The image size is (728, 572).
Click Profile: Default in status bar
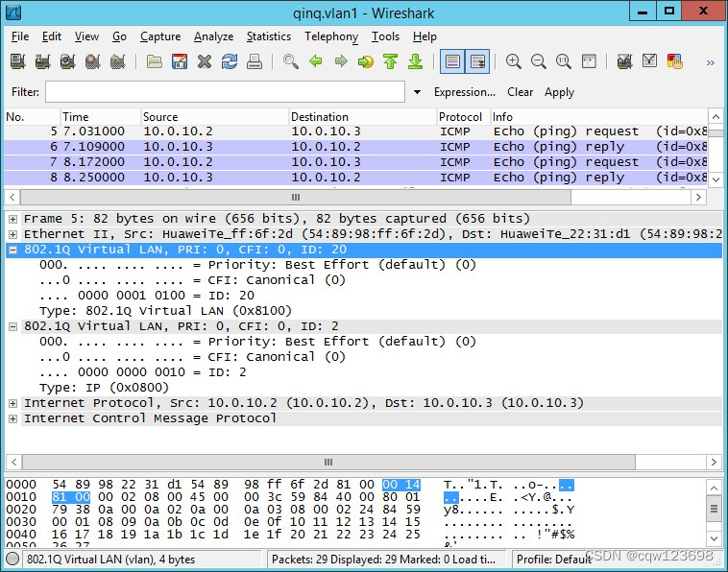[554, 560]
